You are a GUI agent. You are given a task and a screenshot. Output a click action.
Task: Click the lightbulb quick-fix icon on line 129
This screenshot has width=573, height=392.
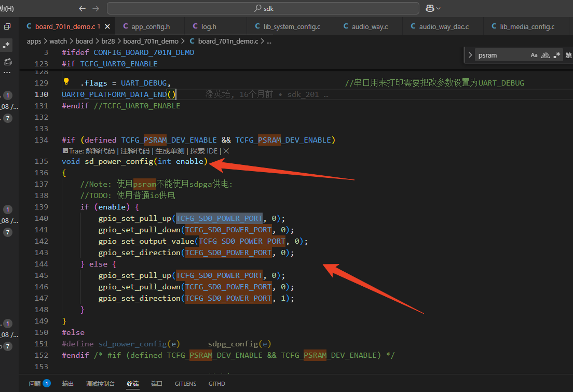tap(66, 81)
